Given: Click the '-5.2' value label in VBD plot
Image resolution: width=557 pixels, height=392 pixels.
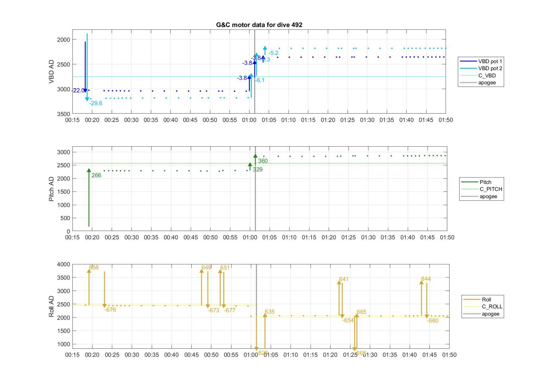Looking at the screenshot, I should [273, 53].
